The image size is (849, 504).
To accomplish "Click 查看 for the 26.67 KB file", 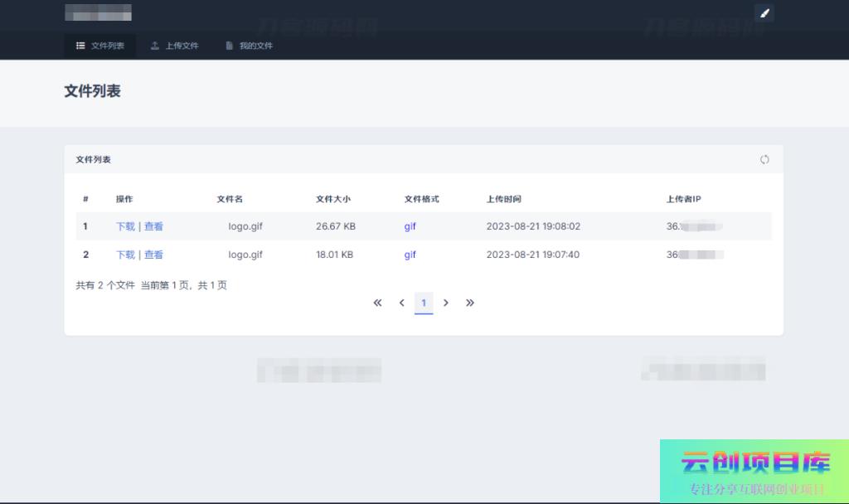I will (153, 226).
